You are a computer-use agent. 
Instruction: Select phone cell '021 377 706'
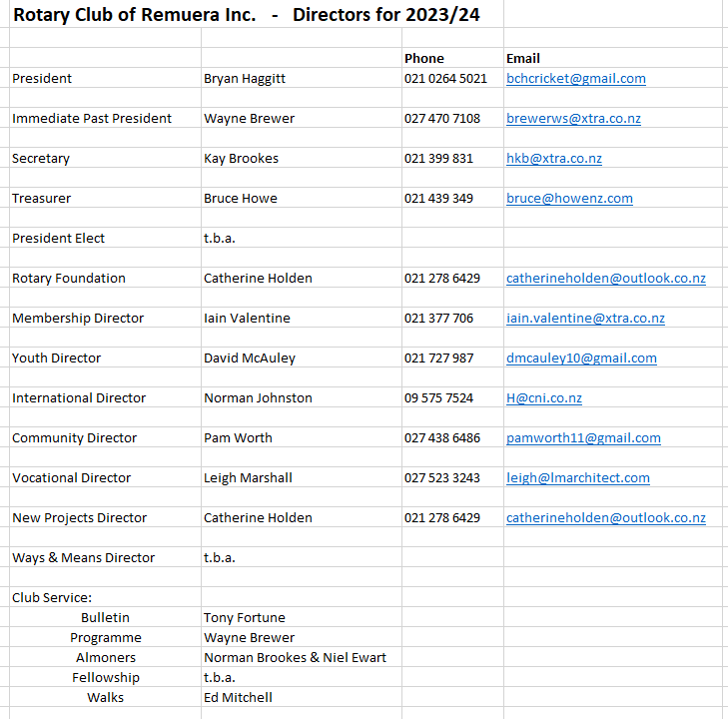click(x=452, y=318)
